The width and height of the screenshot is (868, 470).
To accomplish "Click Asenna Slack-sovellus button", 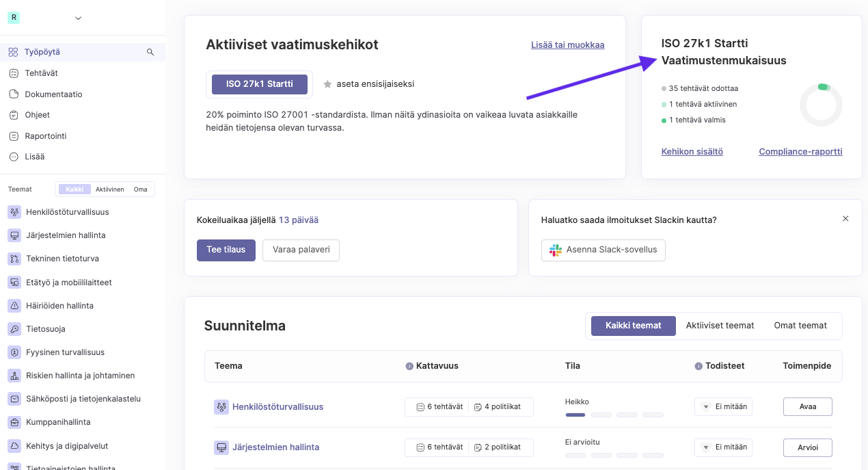I will pos(603,250).
